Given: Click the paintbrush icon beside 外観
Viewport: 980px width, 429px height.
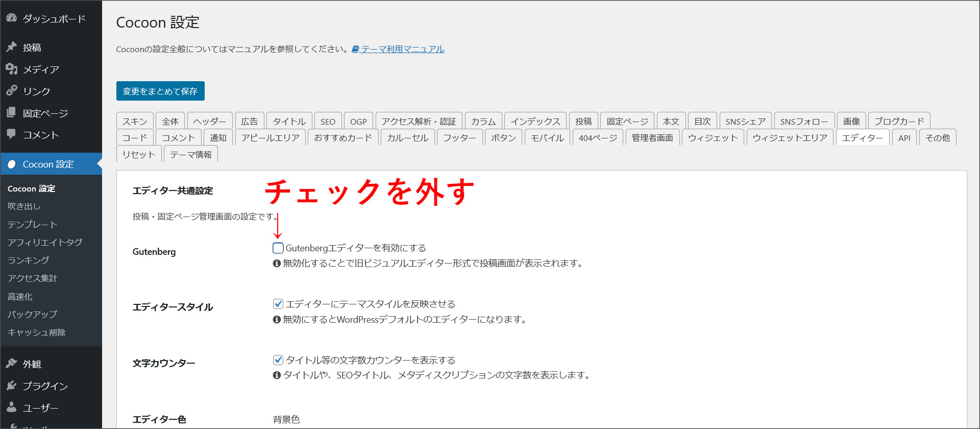Looking at the screenshot, I should [x=11, y=364].
